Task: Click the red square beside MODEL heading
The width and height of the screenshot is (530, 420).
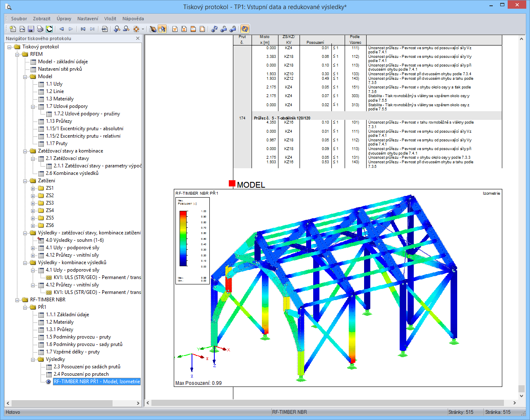Action: 232,184
